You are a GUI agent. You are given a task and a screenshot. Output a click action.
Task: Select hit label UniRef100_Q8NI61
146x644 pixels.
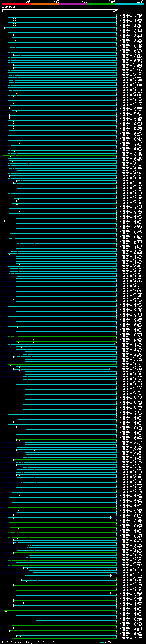coord(131,278)
